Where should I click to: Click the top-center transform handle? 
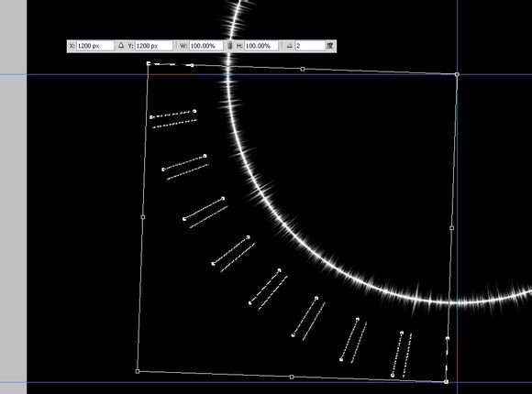click(303, 69)
